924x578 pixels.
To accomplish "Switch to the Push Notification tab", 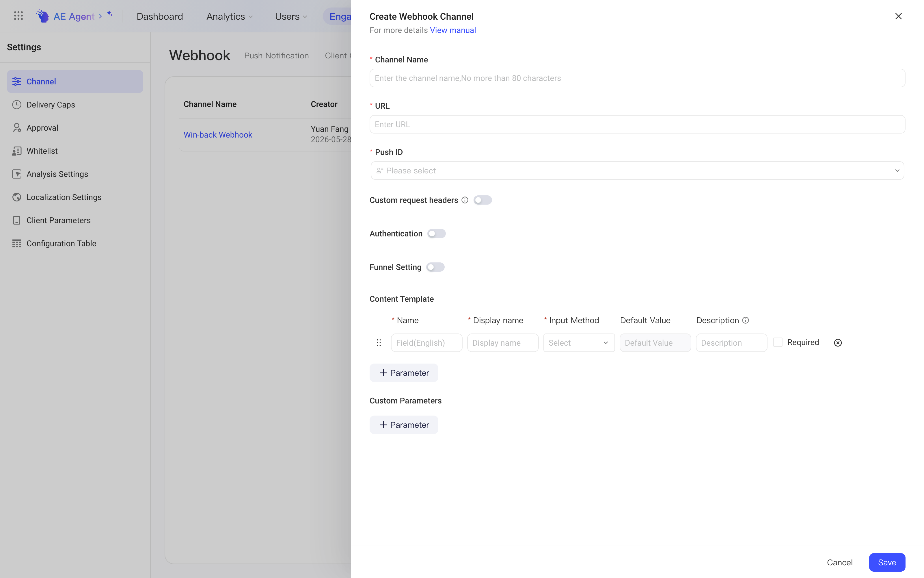I will tap(276, 55).
